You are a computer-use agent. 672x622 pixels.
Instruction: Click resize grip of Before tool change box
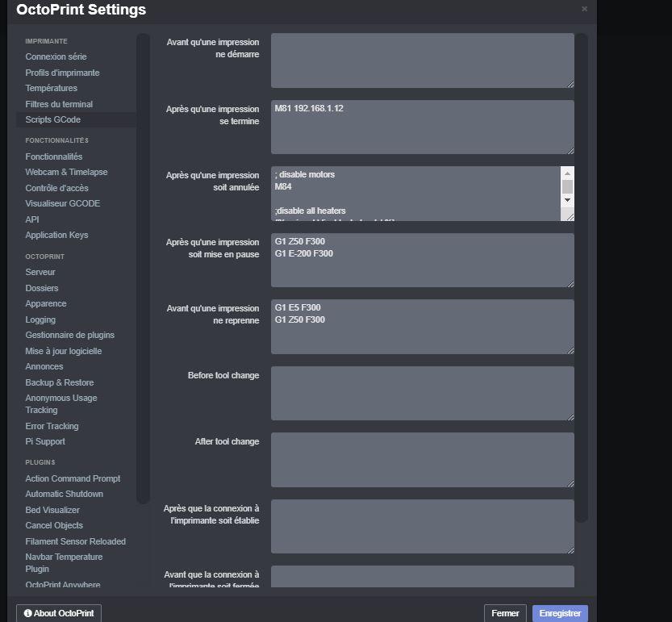tap(570, 417)
